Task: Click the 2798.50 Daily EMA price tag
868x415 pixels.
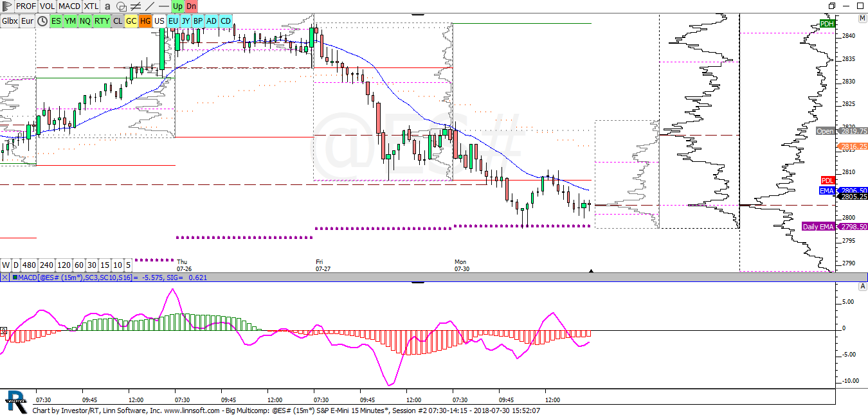Action: 854,227
